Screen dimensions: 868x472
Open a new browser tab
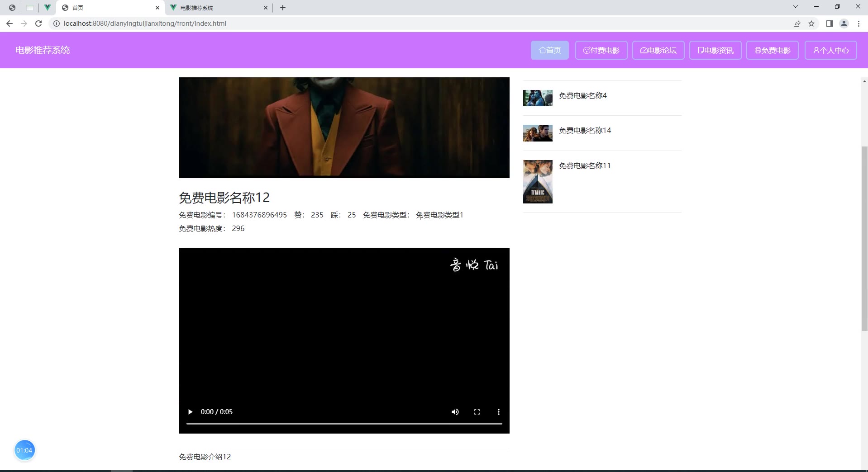283,8
